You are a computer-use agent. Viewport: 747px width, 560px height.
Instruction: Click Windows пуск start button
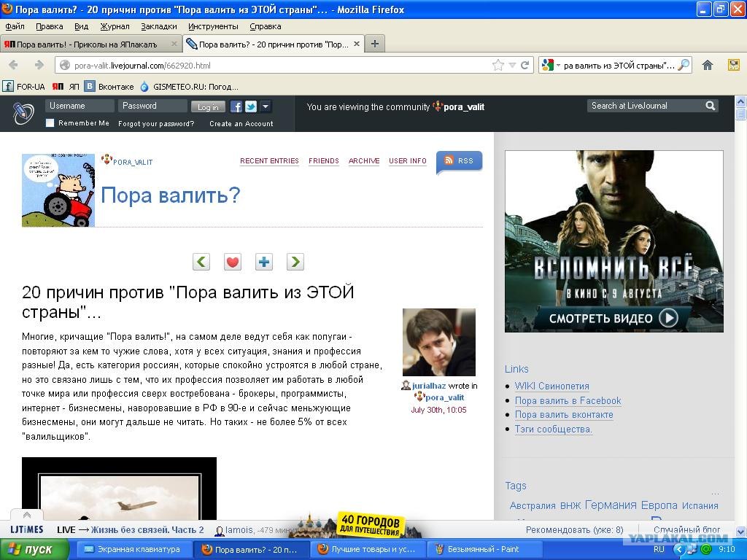pyautogui.click(x=34, y=550)
